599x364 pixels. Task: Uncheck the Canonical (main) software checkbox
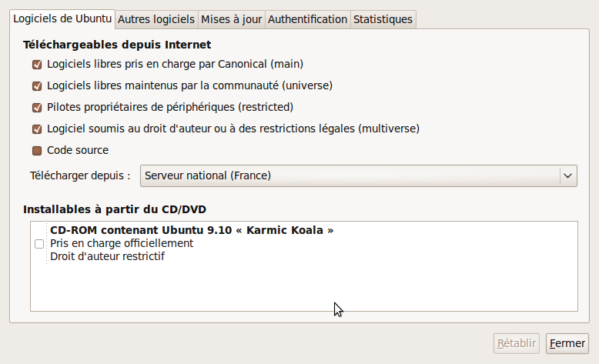pos(37,65)
